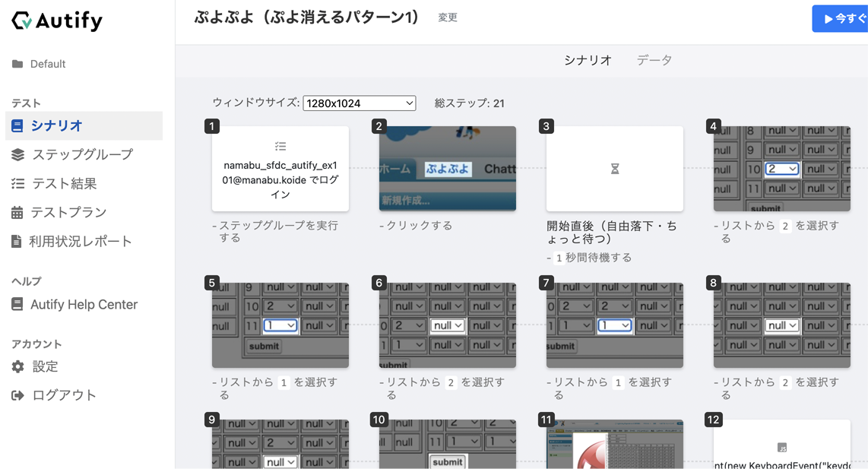The height and width of the screenshot is (469, 868).
Task: Open step 10 submit thumbnail
Action: click(447, 444)
